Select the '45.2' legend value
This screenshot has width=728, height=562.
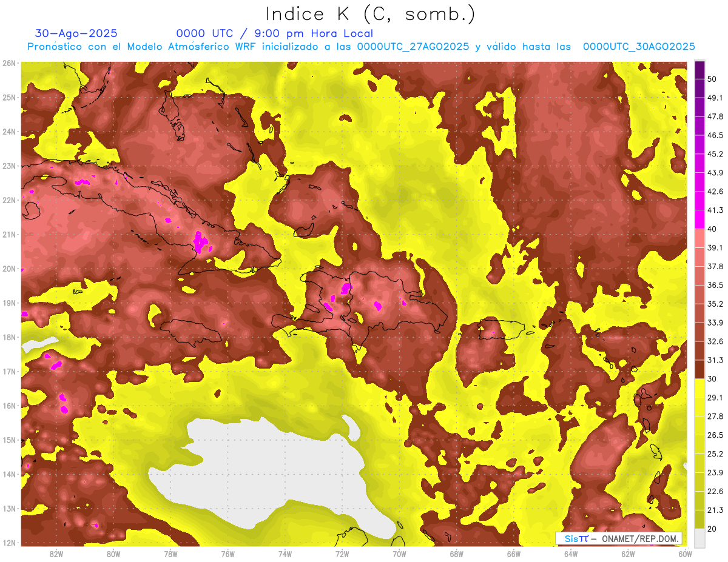(x=715, y=153)
